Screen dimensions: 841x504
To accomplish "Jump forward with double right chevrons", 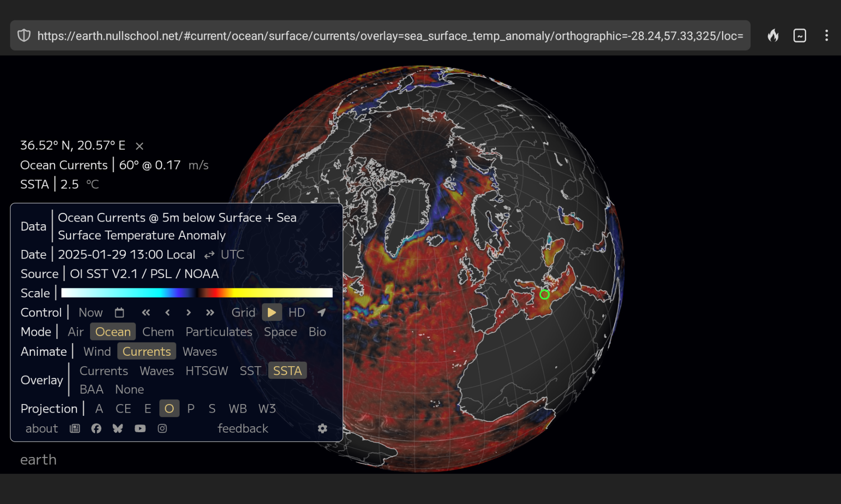I will point(210,312).
